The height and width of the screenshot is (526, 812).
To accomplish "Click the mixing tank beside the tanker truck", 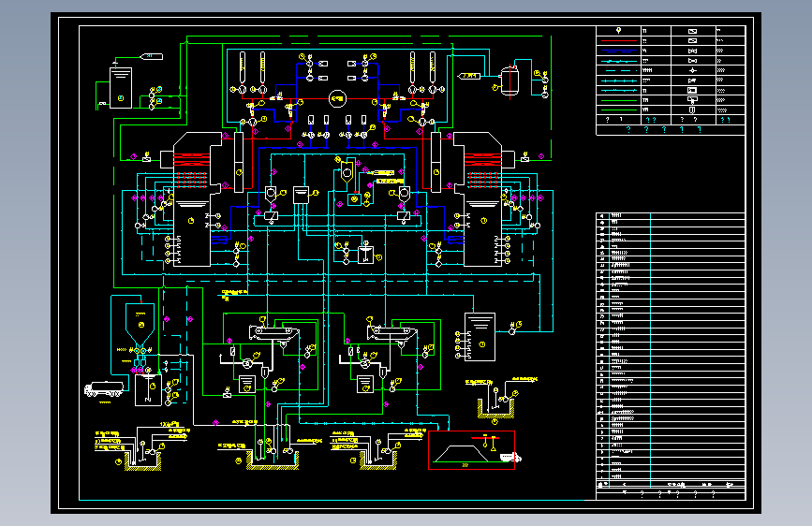I will (148, 389).
